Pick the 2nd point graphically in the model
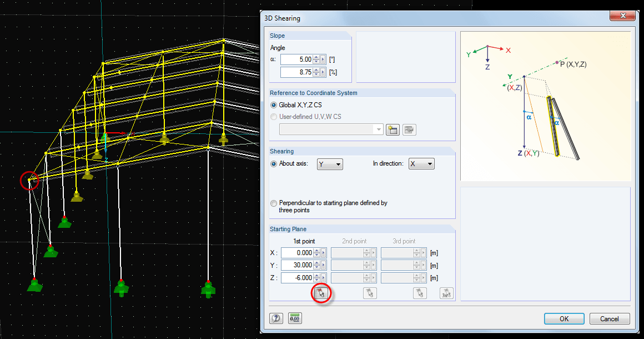Image resolution: width=644 pixels, height=339 pixels. pos(369,293)
